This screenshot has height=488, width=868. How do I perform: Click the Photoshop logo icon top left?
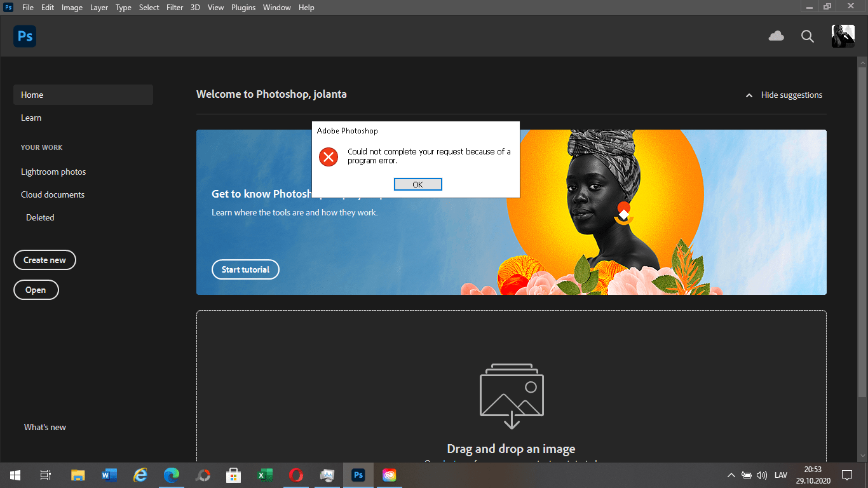click(x=25, y=36)
